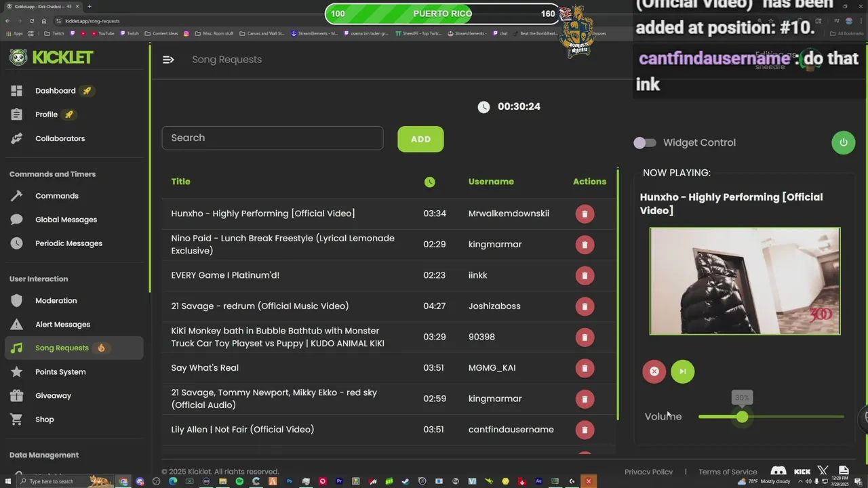Open X social link in footer
This screenshot has width=868, height=488.
point(823,471)
